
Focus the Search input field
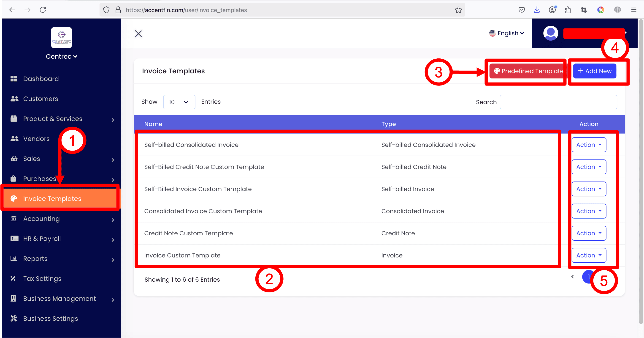pos(558,102)
